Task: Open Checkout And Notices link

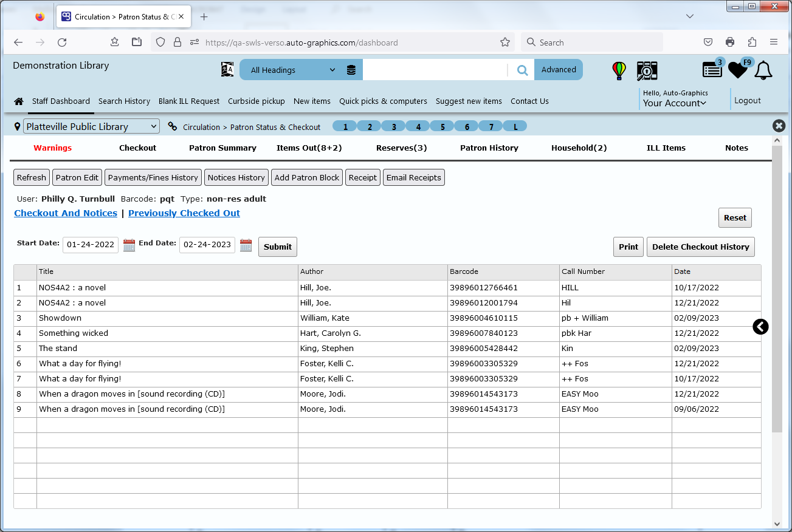Action: (x=66, y=213)
